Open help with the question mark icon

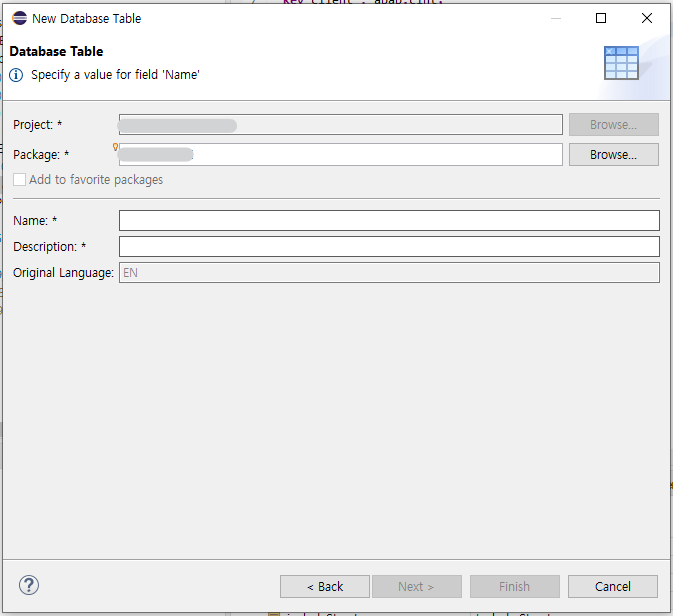pyautogui.click(x=29, y=585)
